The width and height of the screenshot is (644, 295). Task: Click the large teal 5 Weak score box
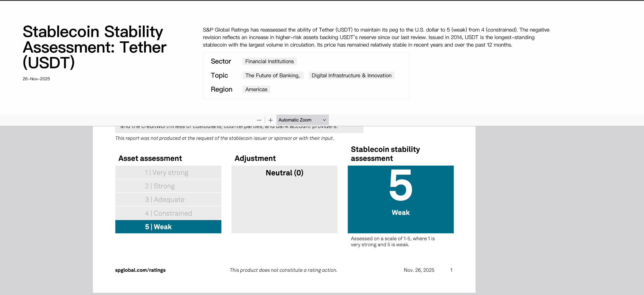click(x=401, y=199)
